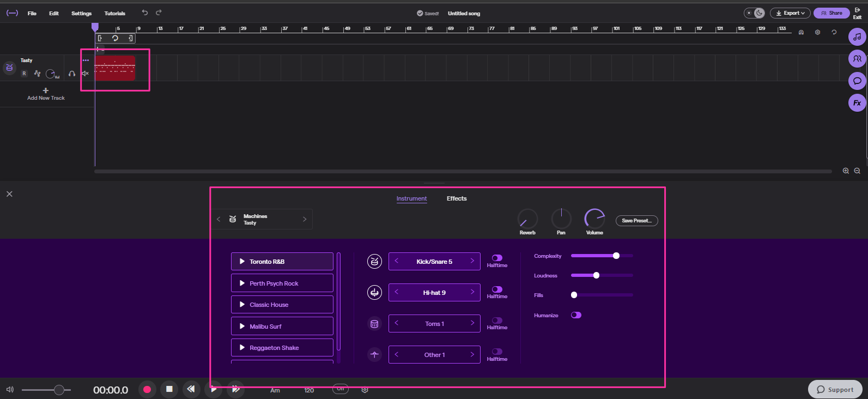868x399 pixels.
Task: Adjust the Complexity slider
Action: click(602, 256)
